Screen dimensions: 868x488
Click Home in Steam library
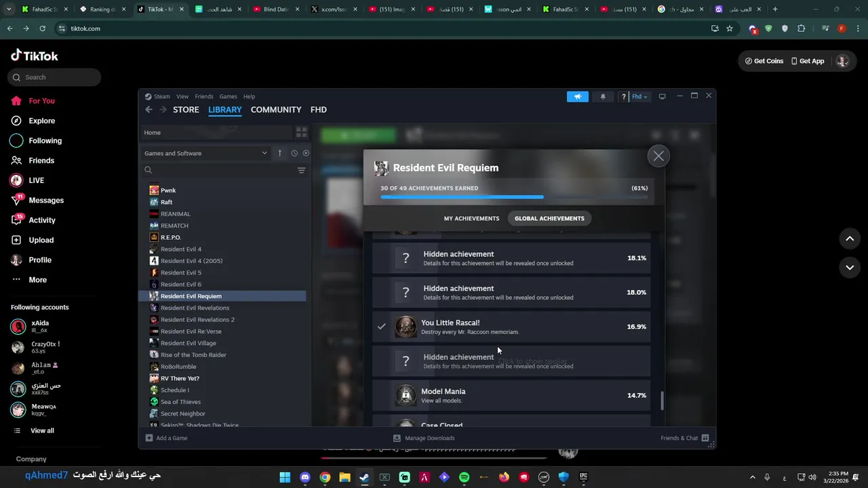click(216, 132)
